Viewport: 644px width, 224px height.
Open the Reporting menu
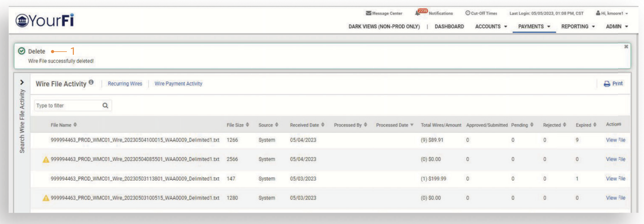577,26
